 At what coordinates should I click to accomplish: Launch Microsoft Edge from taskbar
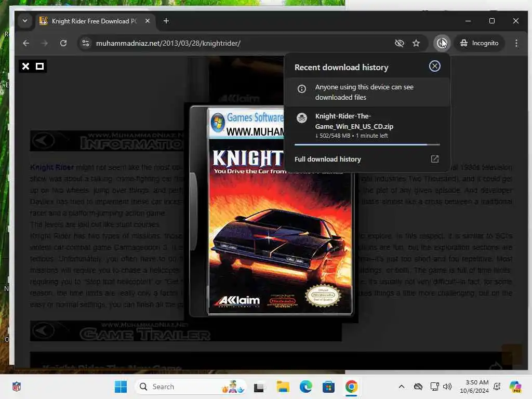pyautogui.click(x=305, y=387)
